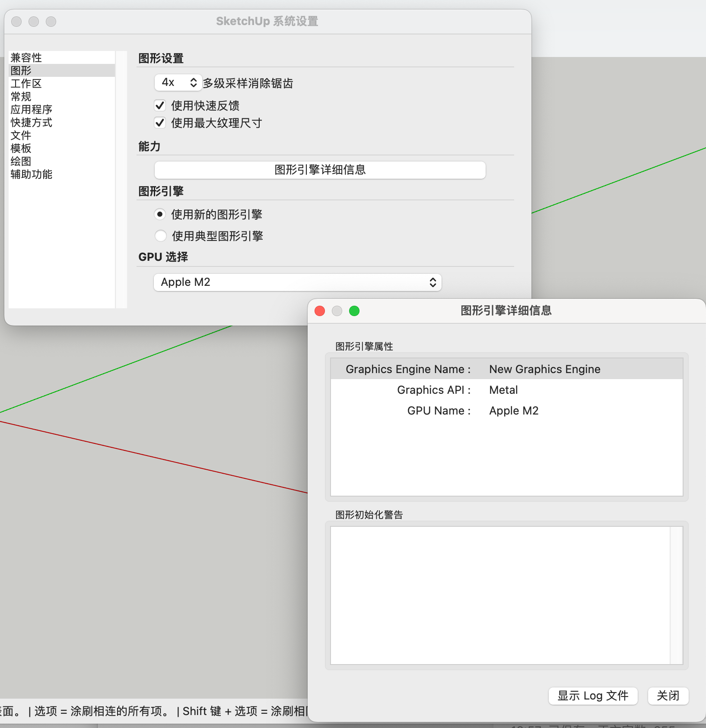Click the 图形引擎详细信息 button

coord(320,170)
